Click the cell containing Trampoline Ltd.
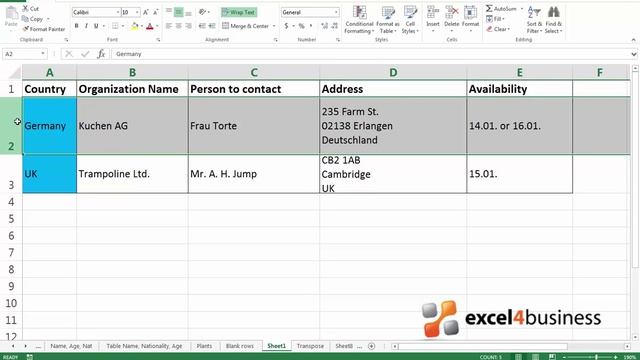Viewport: 640px width, 360px height. pos(132,174)
